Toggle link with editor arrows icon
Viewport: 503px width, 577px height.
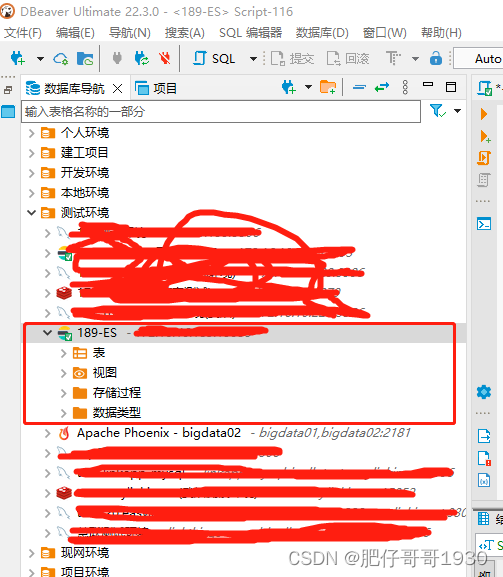tap(382, 87)
